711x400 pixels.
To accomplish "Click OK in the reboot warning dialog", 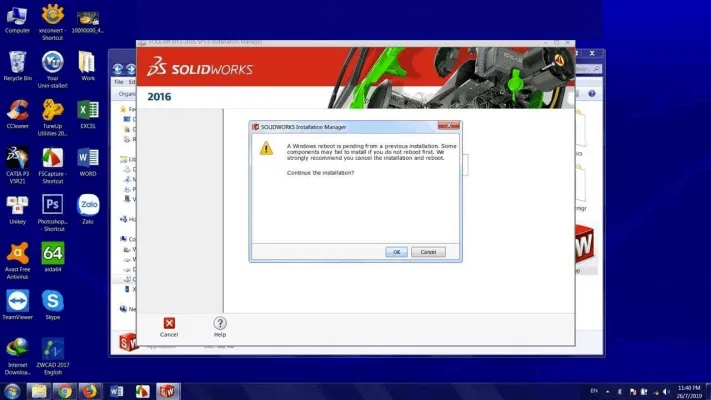I will pos(396,252).
